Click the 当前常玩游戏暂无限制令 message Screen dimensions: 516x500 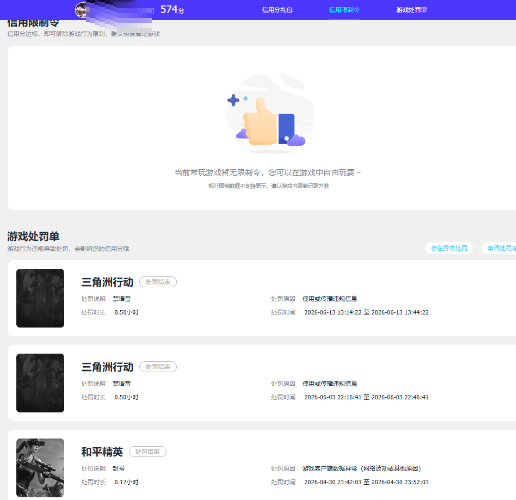click(268, 173)
